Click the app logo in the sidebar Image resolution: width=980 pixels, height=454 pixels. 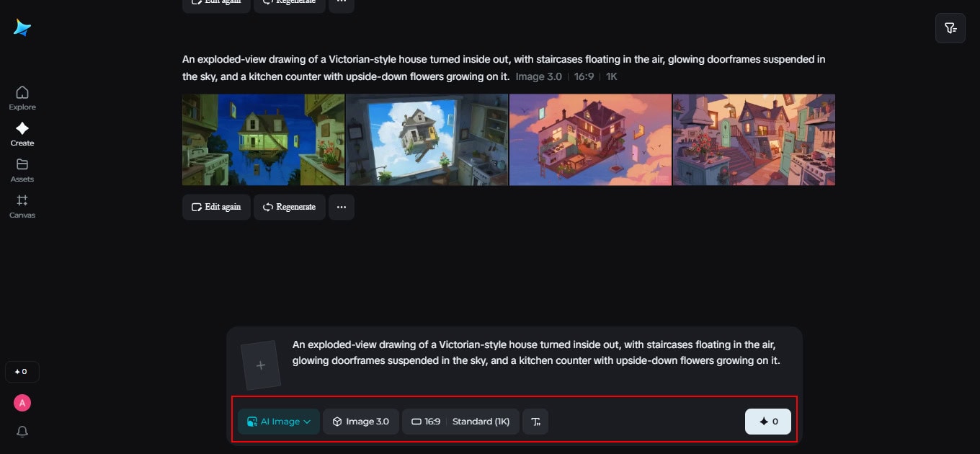click(x=22, y=28)
